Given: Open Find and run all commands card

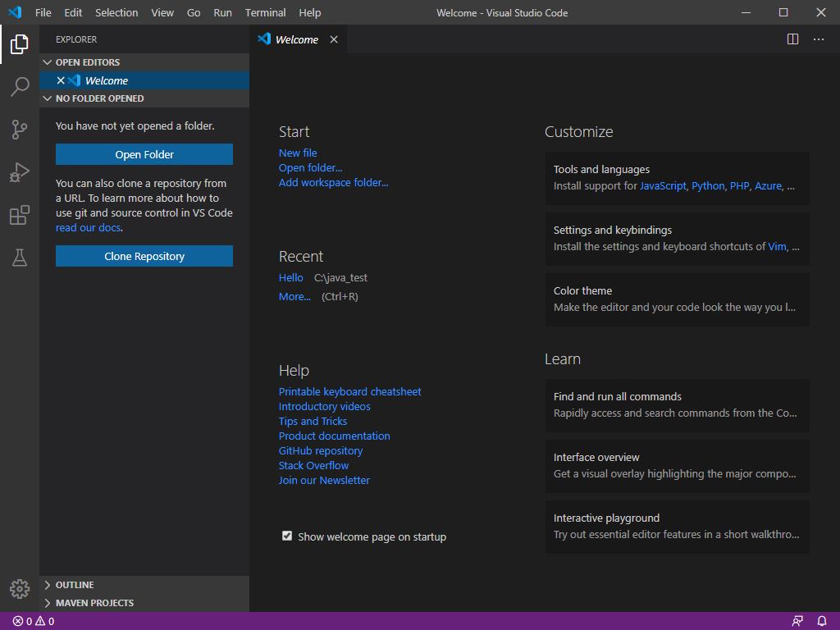Looking at the screenshot, I should click(677, 405).
